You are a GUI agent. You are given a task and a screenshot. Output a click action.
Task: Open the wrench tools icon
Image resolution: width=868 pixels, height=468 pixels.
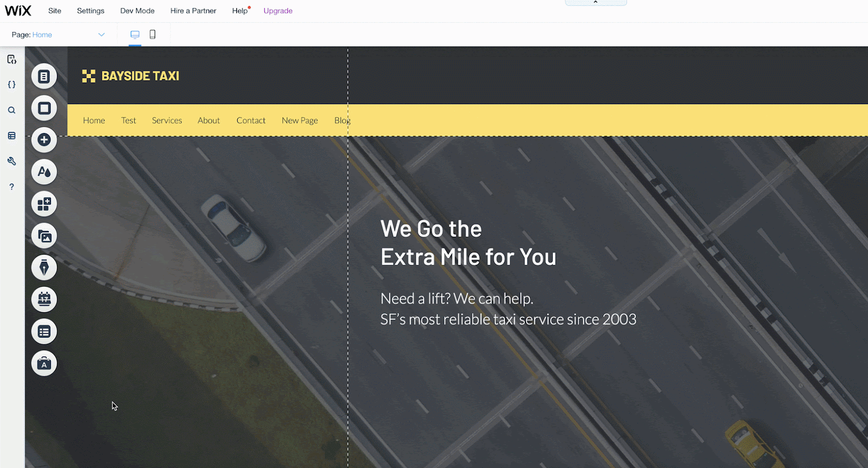coord(11,161)
